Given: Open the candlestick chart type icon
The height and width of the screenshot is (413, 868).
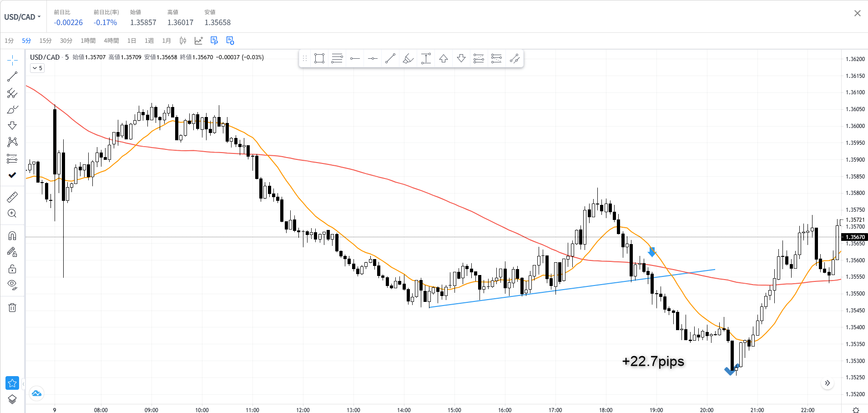Looking at the screenshot, I should (183, 41).
